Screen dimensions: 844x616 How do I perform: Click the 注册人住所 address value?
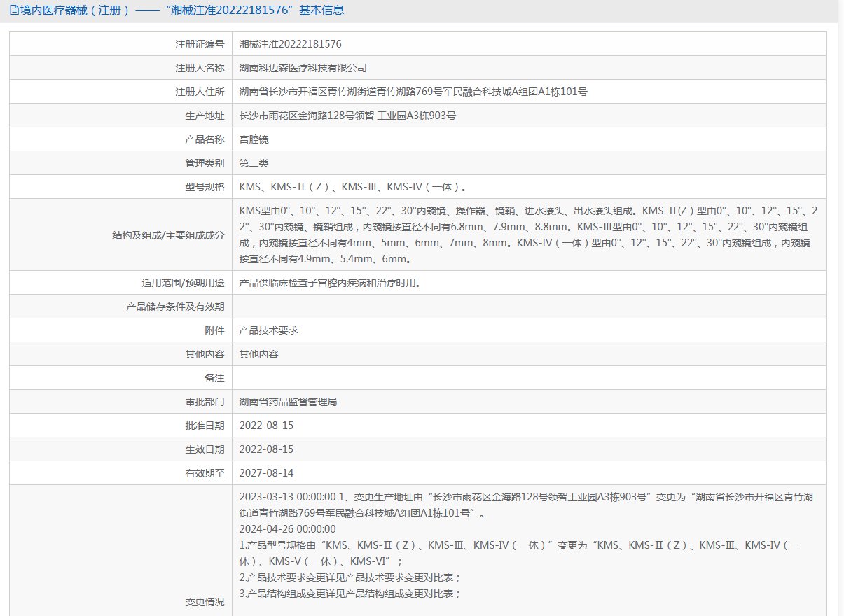[413, 92]
